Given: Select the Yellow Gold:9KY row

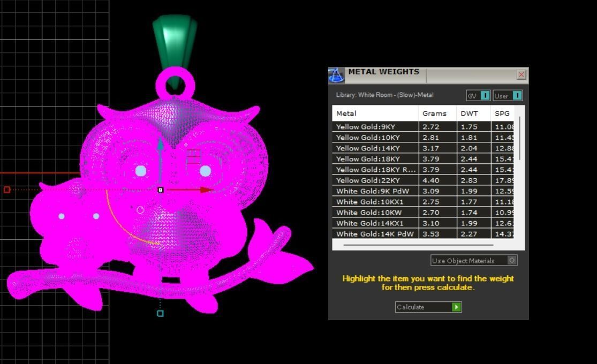Looking at the screenshot, I should pyautogui.click(x=423, y=127).
